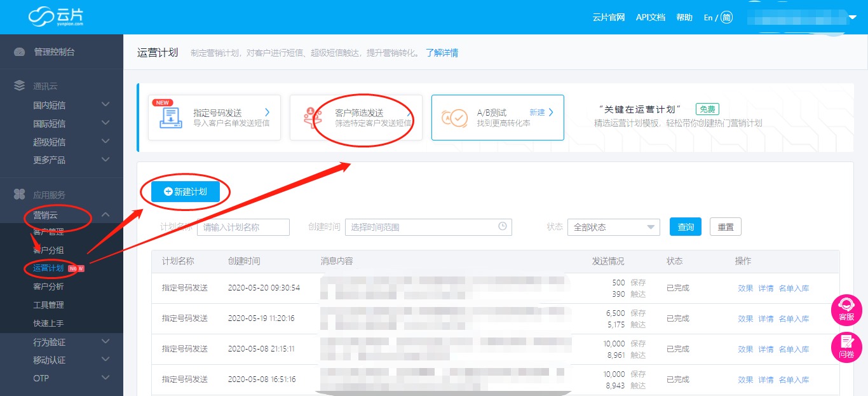Open the 客户筛选发送 card

pyautogui.click(x=356, y=118)
